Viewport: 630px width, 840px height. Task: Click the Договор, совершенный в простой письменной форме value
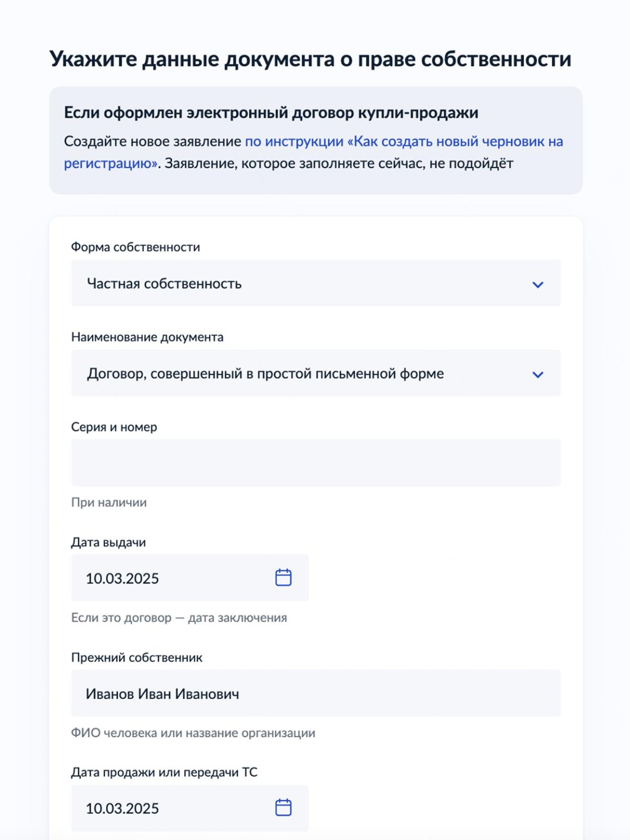(x=265, y=374)
